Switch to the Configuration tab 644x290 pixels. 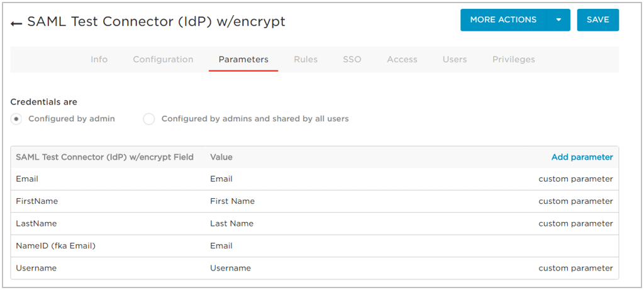[163, 60]
